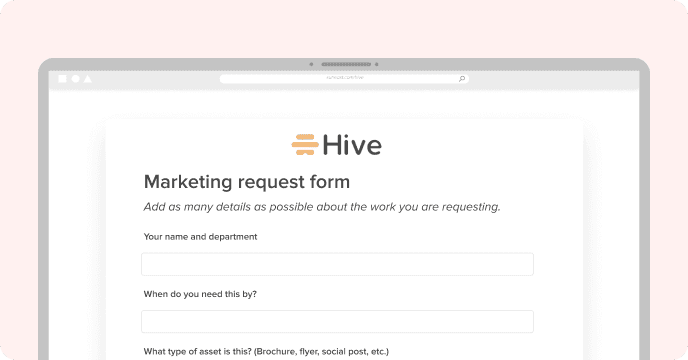Click into the 'Your name and department' field
This screenshot has height=360, width=688.
337,264
